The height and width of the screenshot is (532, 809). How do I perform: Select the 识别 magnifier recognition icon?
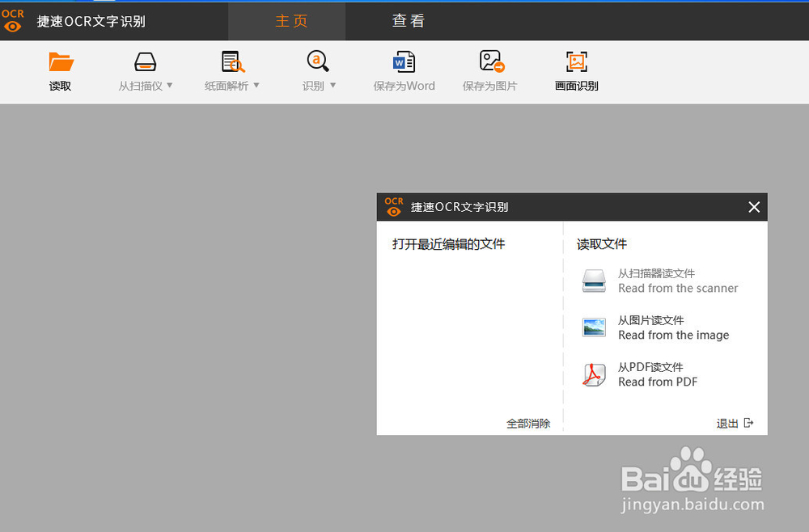coord(316,61)
